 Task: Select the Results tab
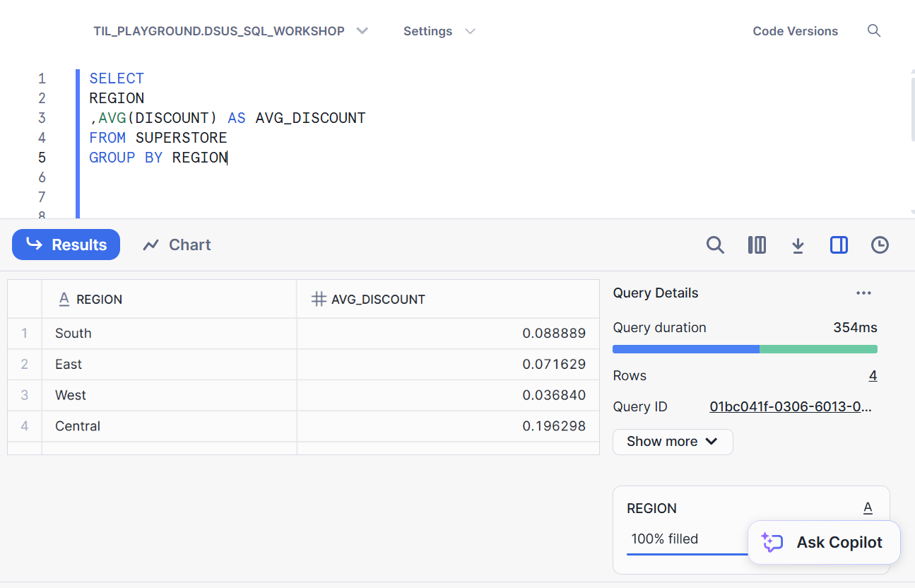click(x=66, y=245)
